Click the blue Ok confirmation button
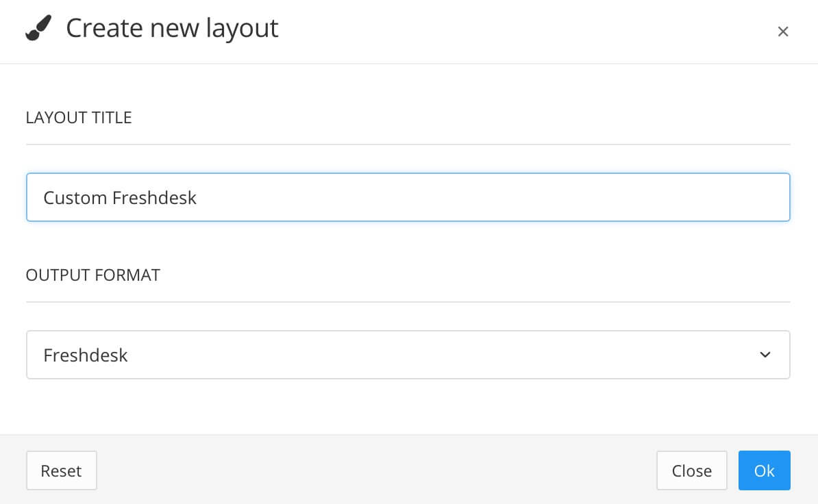The height and width of the screenshot is (504, 818). (x=765, y=470)
